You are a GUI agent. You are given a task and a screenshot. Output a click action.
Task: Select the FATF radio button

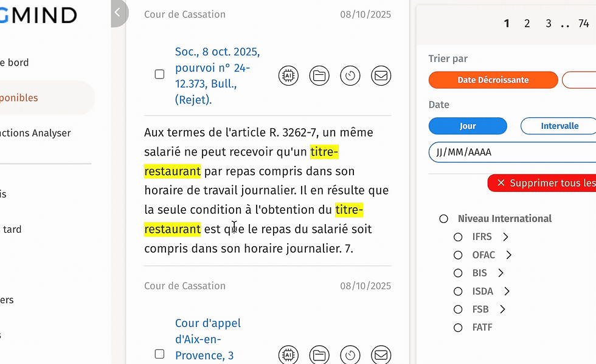pos(457,327)
